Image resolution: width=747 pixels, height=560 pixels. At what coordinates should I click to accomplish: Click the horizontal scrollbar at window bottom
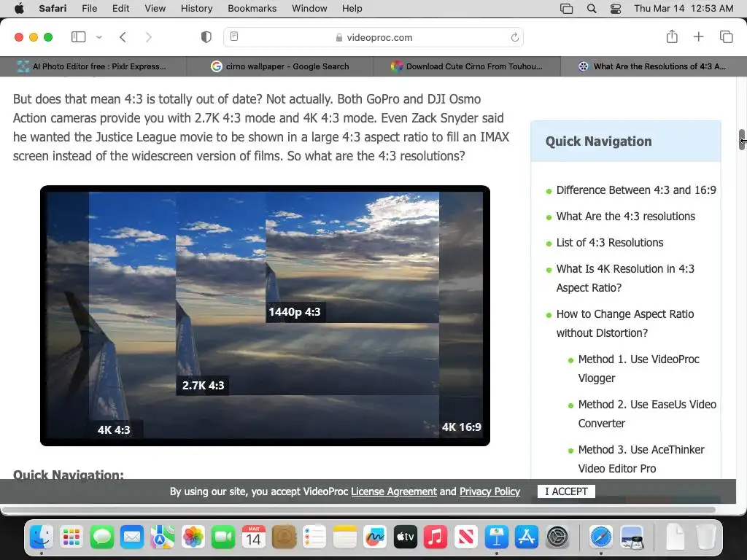pyautogui.click(x=360, y=510)
